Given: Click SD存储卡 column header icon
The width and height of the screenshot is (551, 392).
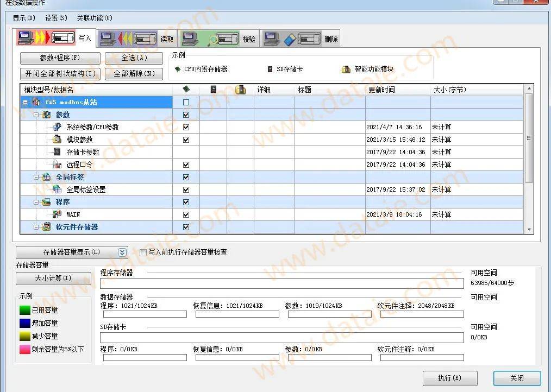Looking at the screenshot, I should pos(214,90).
